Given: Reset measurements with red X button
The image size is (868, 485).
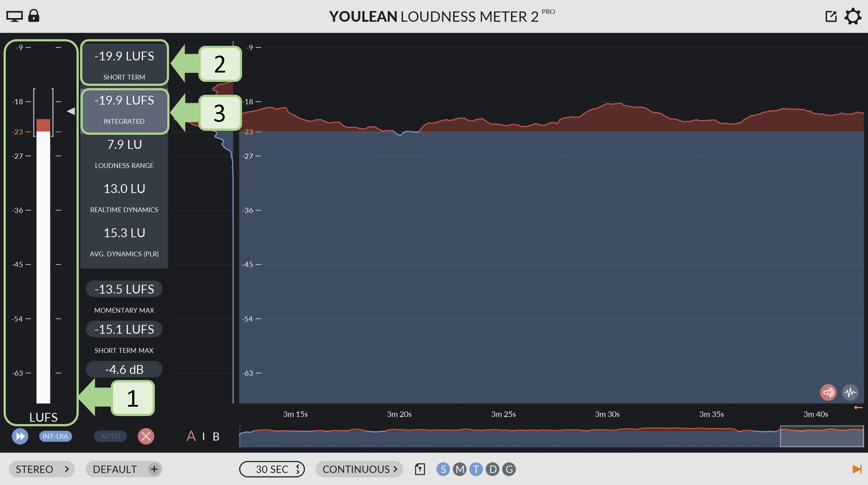Looking at the screenshot, I should coord(146,436).
